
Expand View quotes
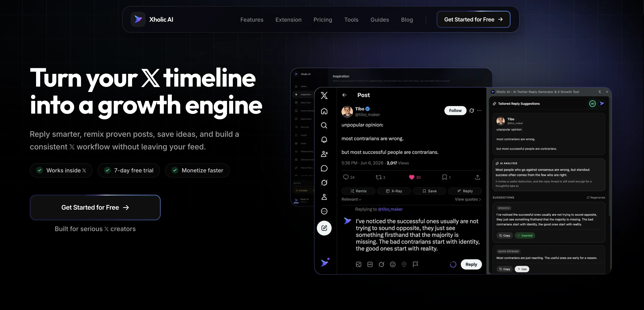pyautogui.click(x=468, y=199)
